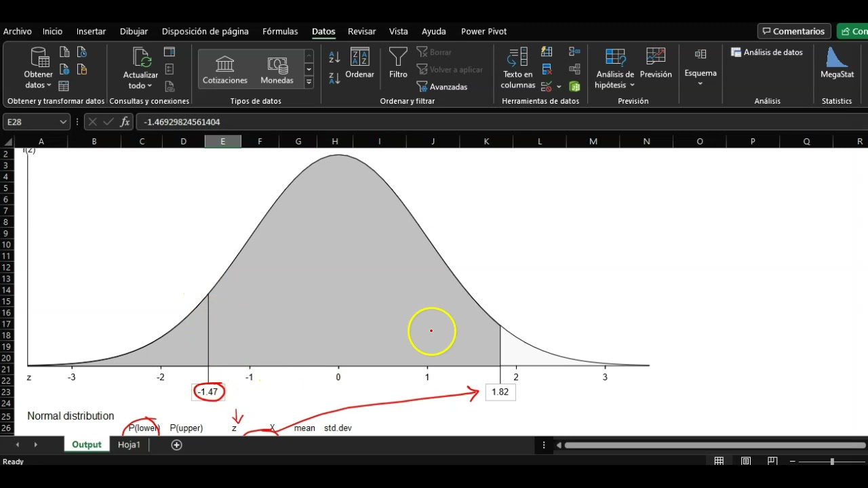Click the Flash Fill icon

(547, 52)
